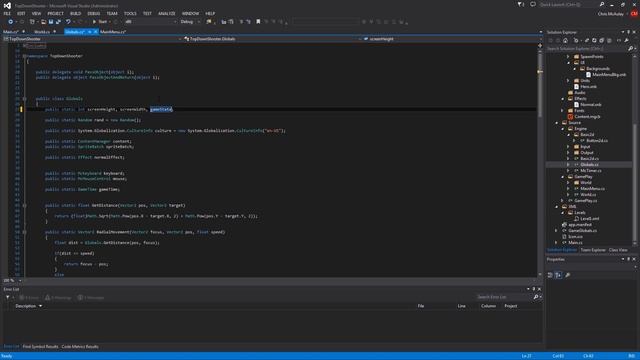The height and width of the screenshot is (360, 640).
Task: Sort Error List by File column
Action: coord(421,306)
